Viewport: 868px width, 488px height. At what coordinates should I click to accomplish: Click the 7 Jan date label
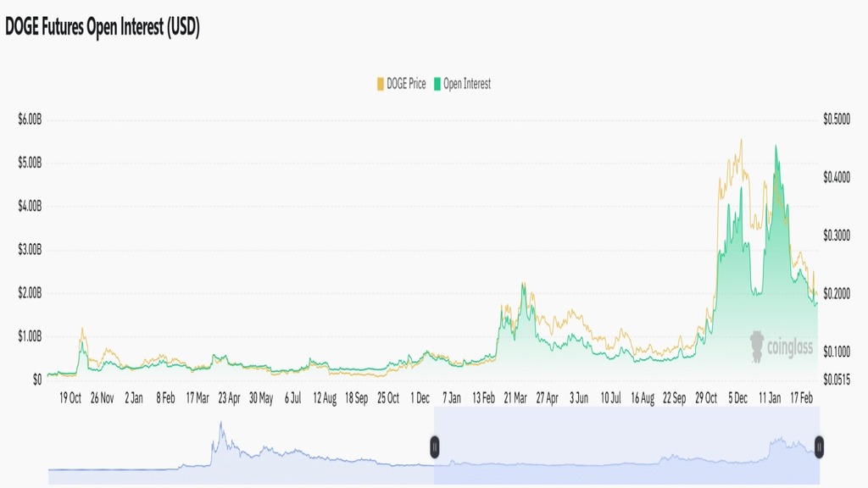tap(452, 398)
